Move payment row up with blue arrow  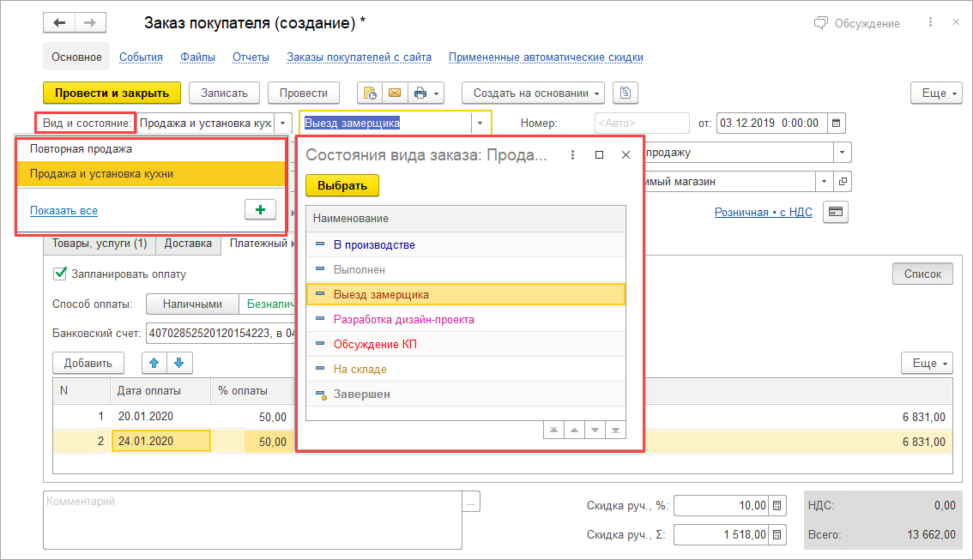[154, 363]
